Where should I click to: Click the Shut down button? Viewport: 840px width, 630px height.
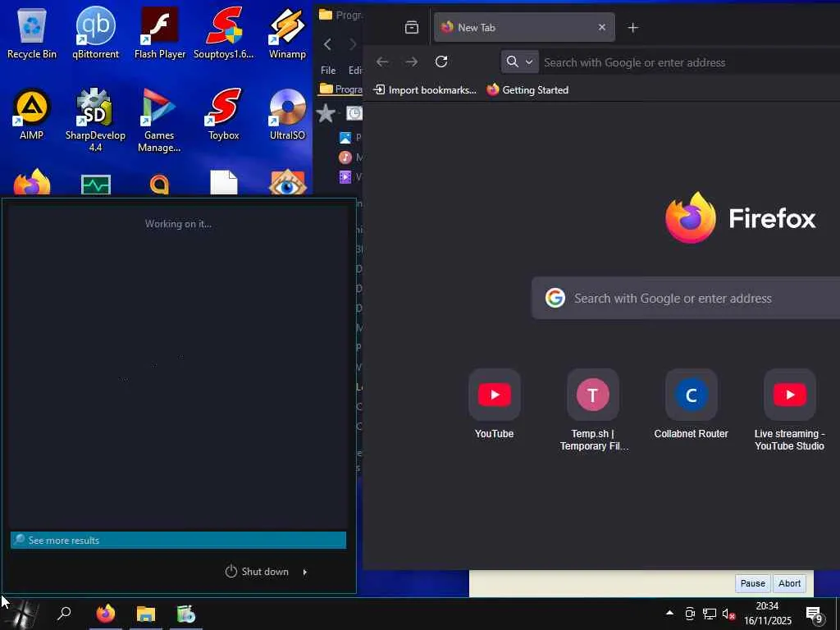point(257,572)
